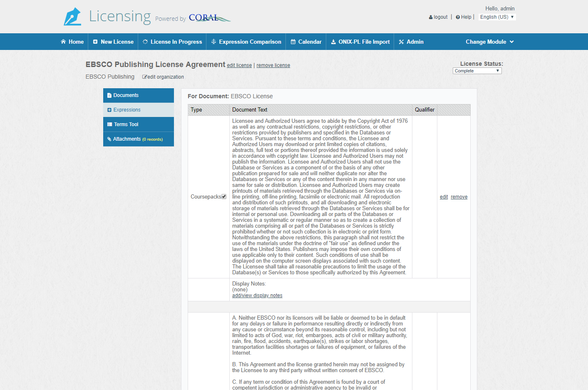This screenshot has width=588, height=390.
Task: Open the Terms Tool tab
Action: tap(138, 124)
